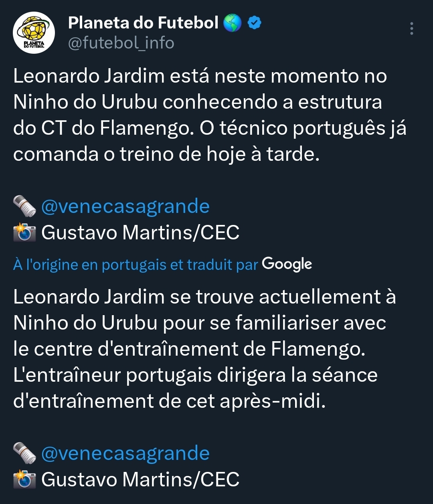Click the newspaper emoji in the Portuguese original
The image size is (433, 504).
(x=25, y=206)
